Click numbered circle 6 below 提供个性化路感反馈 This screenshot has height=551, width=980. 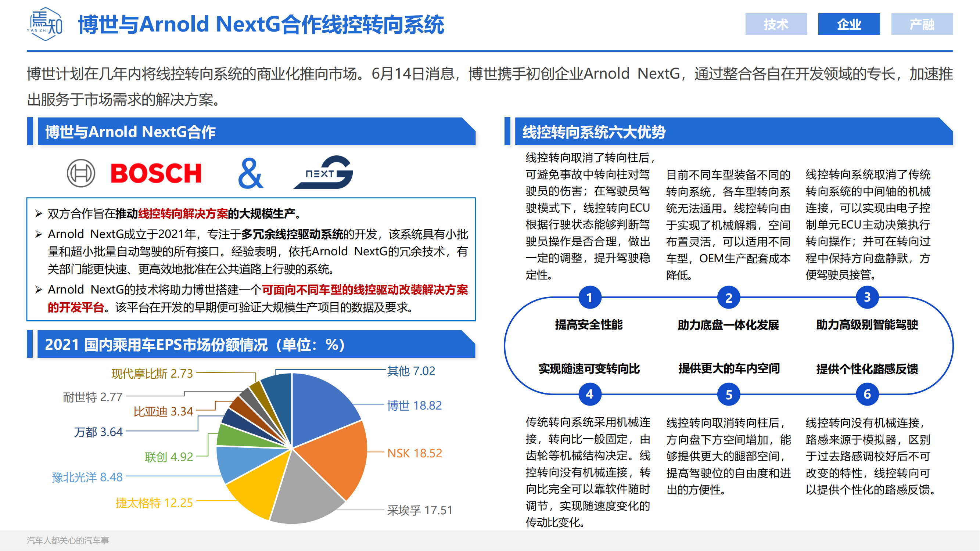[x=868, y=394]
